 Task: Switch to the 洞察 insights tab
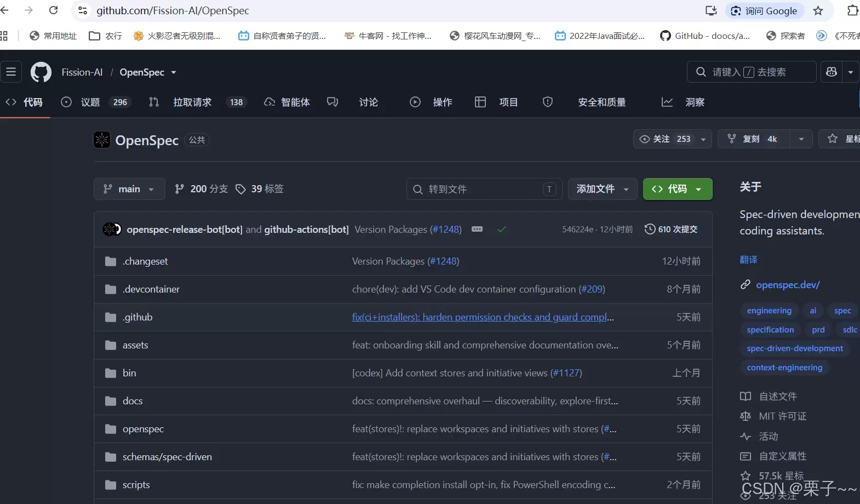683,102
